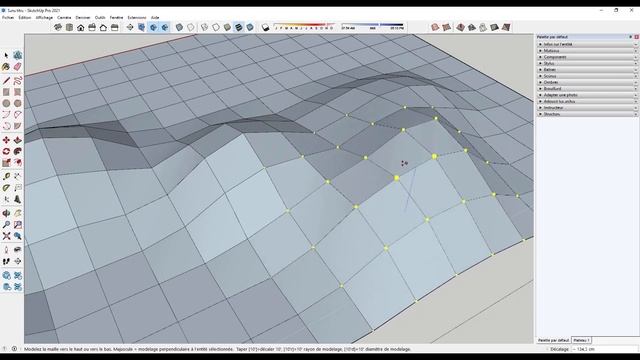Switch to Iso view in Views toolbar

click(58, 27)
